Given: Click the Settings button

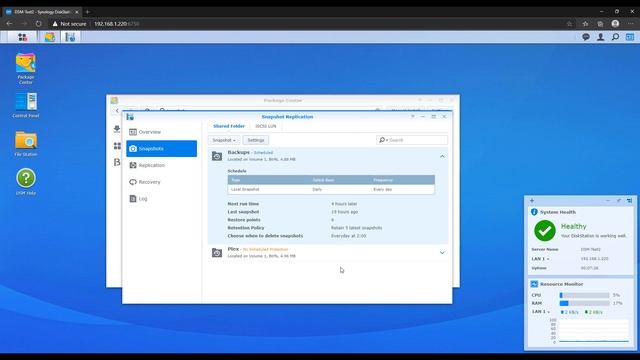Looking at the screenshot, I should [256, 140].
